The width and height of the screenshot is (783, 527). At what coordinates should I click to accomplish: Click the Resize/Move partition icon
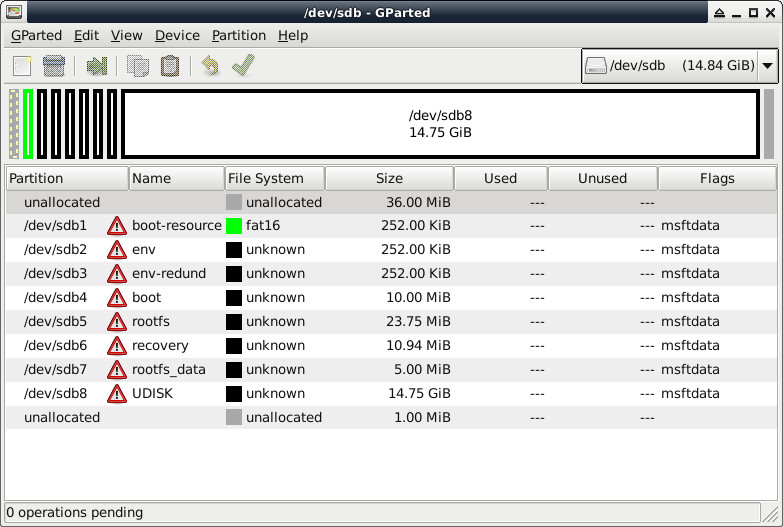click(97, 66)
